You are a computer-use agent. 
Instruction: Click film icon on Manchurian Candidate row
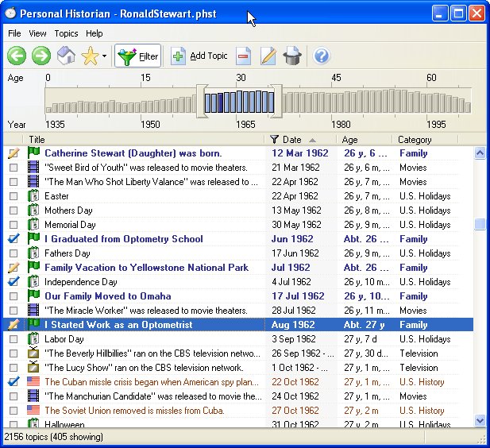[33, 396]
